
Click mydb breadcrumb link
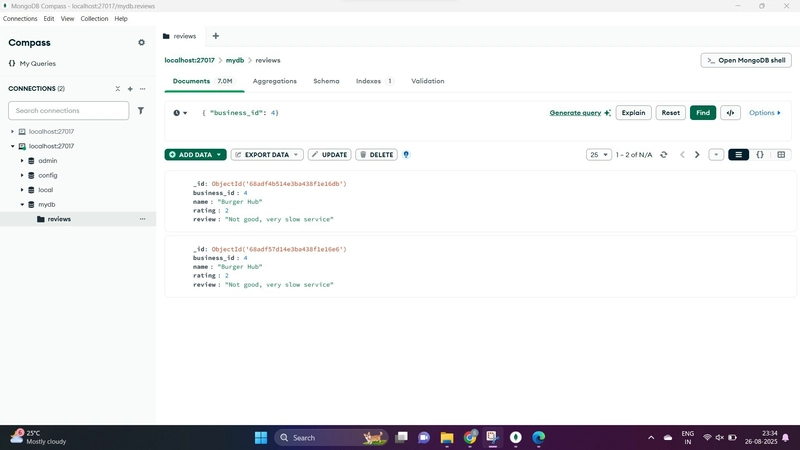pos(235,60)
